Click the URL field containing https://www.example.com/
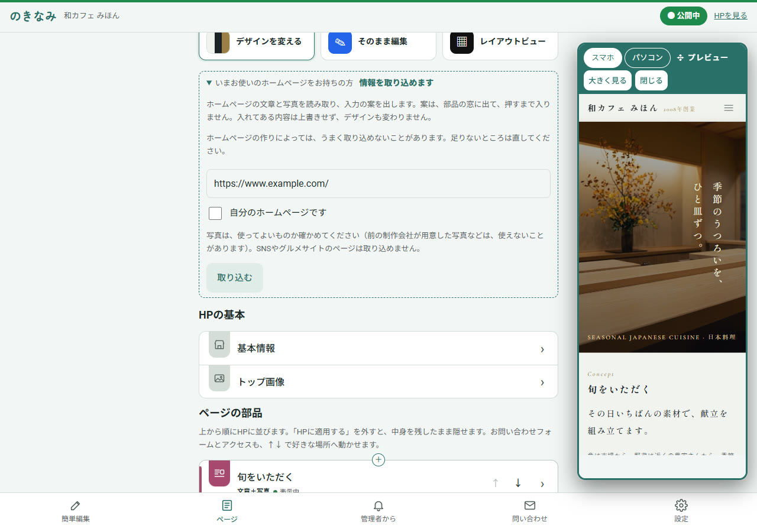 (x=378, y=184)
